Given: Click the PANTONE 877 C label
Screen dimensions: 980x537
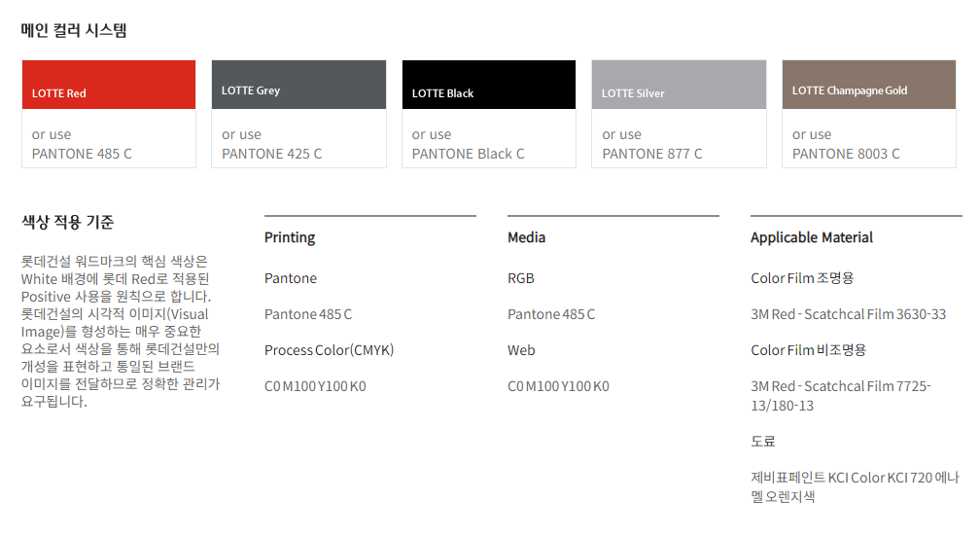Looking at the screenshot, I should click(x=651, y=154).
